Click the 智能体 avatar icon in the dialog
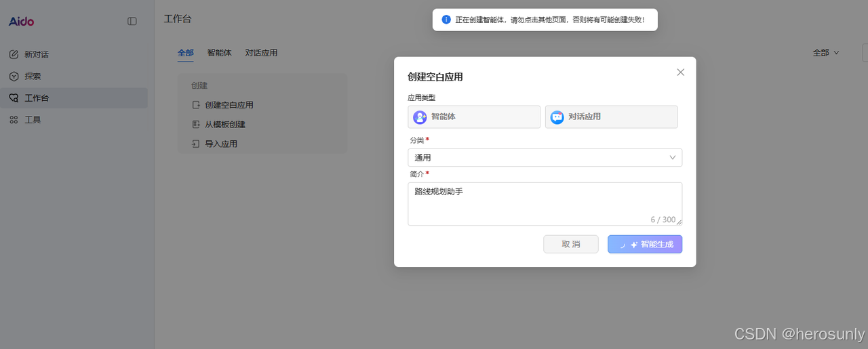Image resolution: width=868 pixels, height=349 pixels. pos(420,117)
